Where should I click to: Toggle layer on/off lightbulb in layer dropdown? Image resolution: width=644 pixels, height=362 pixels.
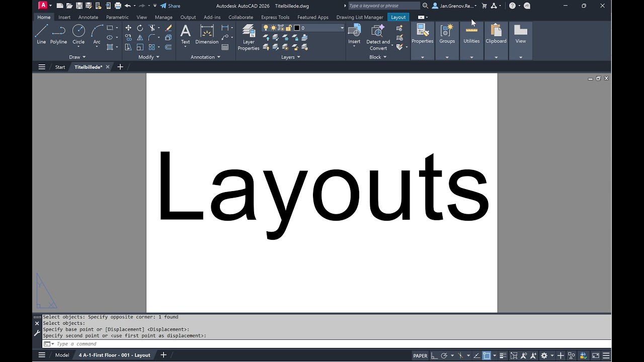pos(266,28)
